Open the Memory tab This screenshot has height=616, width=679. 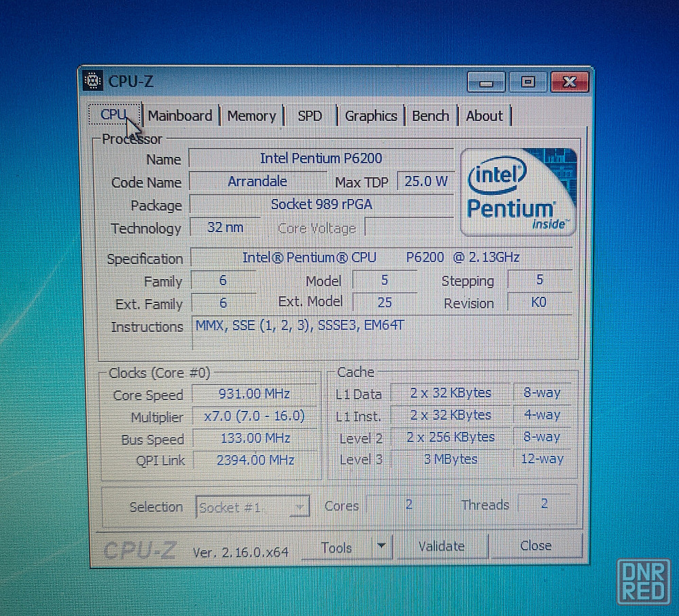252,116
